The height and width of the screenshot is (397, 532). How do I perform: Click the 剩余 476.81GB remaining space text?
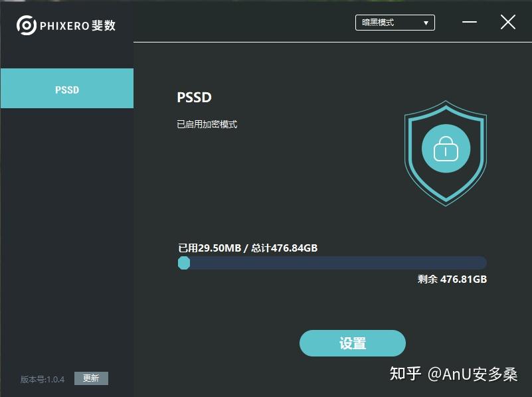[451, 279]
